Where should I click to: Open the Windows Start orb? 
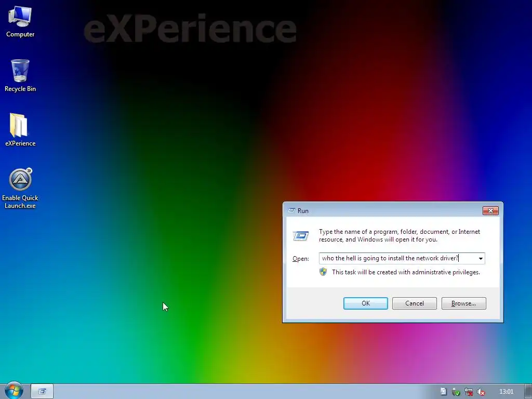click(14, 391)
